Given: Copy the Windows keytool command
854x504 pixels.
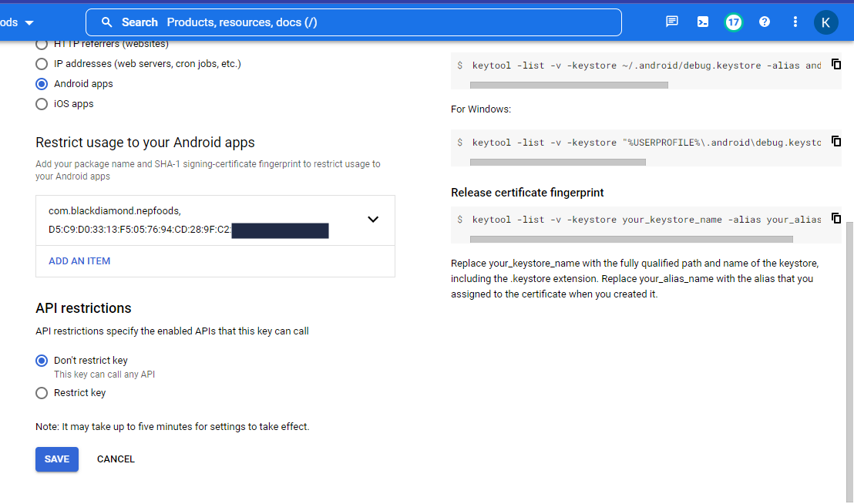Looking at the screenshot, I should pyautogui.click(x=836, y=141).
